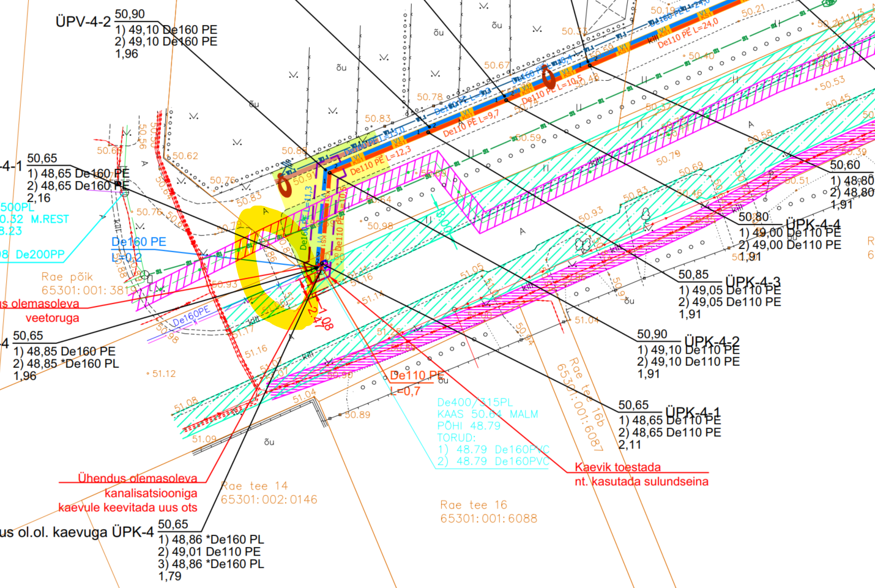Viewport: 875px width, 588px height.
Task: Click the cyan 'De400/315PL' well description
Action: coord(475,403)
